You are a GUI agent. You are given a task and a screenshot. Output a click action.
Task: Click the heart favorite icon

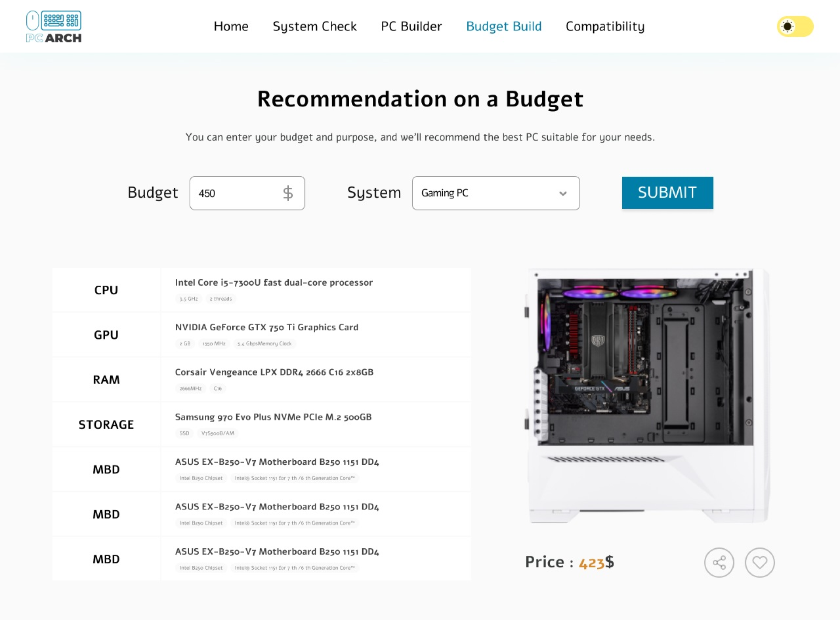coord(759,562)
